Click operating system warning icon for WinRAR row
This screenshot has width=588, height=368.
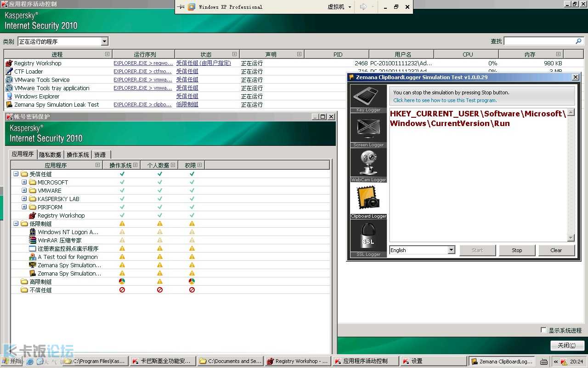(x=122, y=240)
